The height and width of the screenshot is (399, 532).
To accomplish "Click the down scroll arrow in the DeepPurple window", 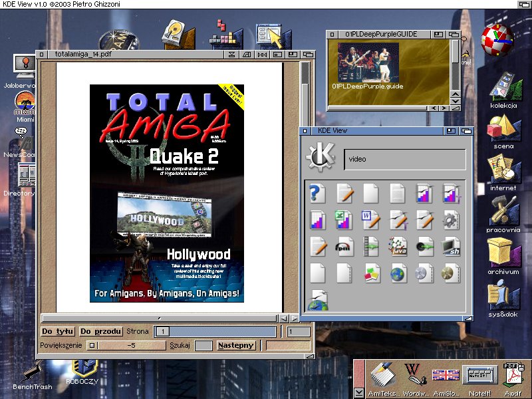I will click(x=456, y=101).
